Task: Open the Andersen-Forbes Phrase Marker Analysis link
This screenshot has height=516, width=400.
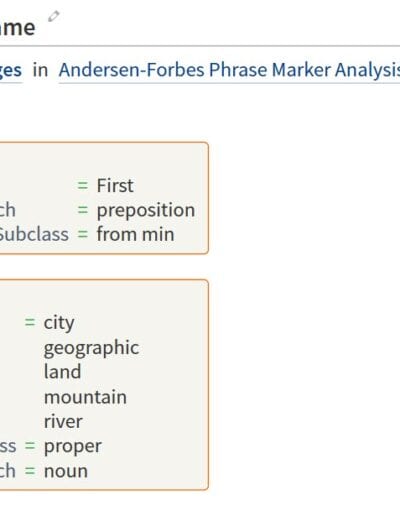Action: coord(229,70)
